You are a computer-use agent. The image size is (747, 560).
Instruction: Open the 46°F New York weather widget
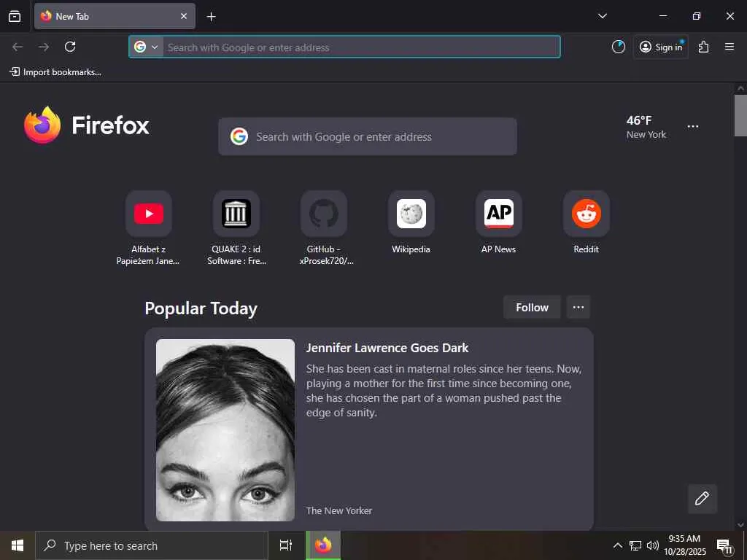pyautogui.click(x=646, y=127)
